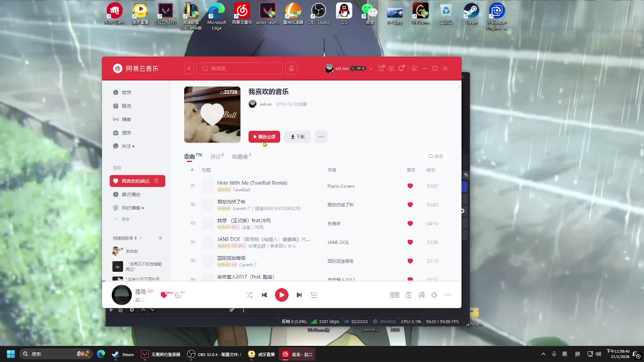Open the messages mail icon in title bar
Viewport: 644px width, 362px height.
click(x=381, y=68)
